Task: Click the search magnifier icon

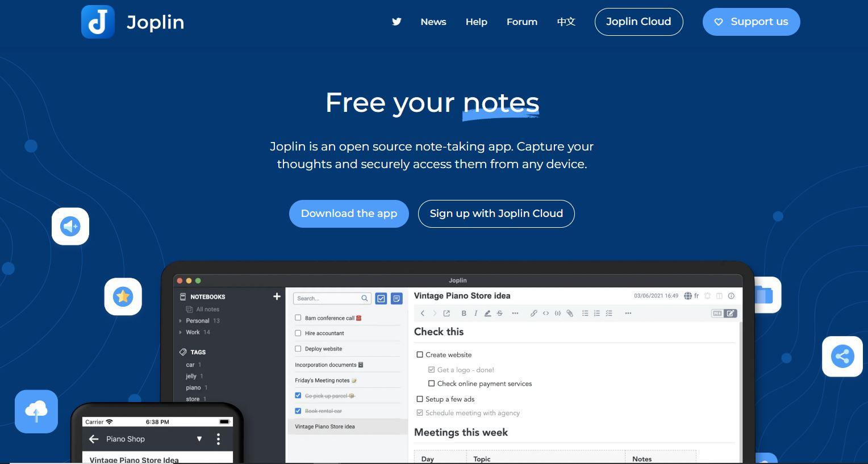Action: 365,298
